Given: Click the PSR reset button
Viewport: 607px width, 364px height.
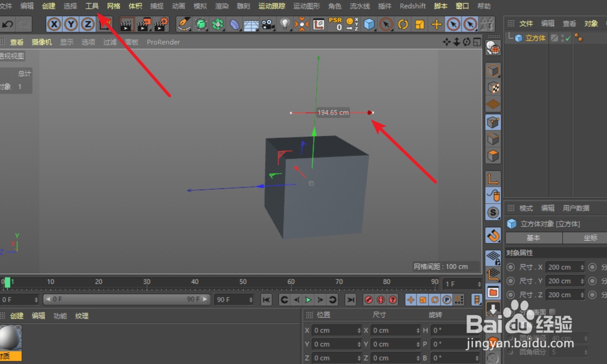Looking at the screenshot, I should 335,24.
